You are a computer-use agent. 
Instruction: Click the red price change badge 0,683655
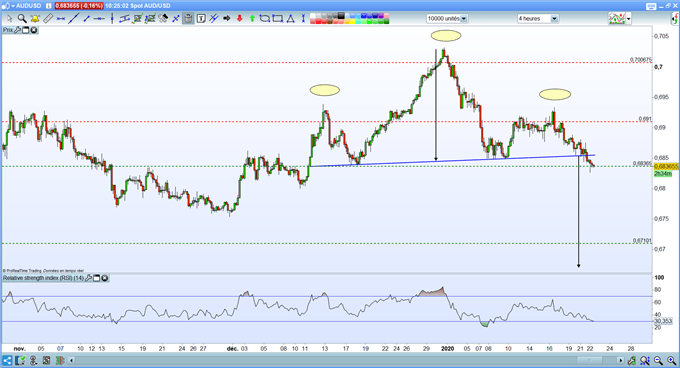[x=79, y=6]
